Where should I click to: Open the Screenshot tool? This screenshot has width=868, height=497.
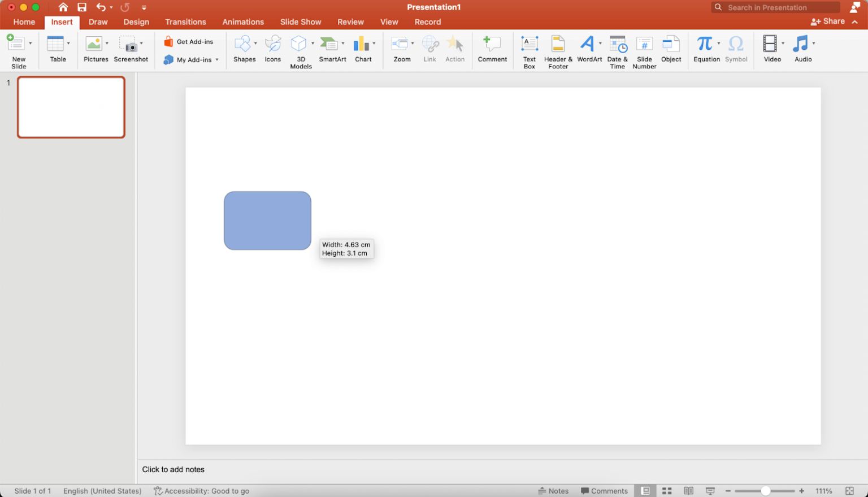131,50
